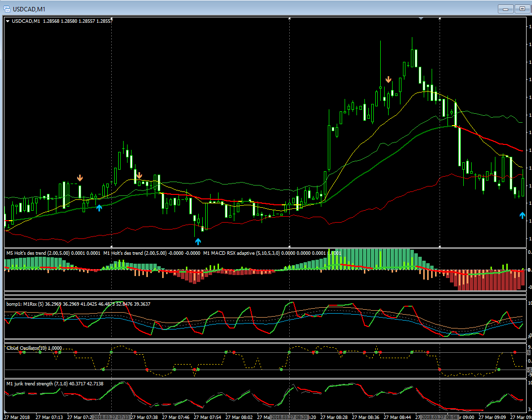Minimize the USDCAD,M1 chart window
The height and width of the screenshot is (420, 532).
coord(505,9)
